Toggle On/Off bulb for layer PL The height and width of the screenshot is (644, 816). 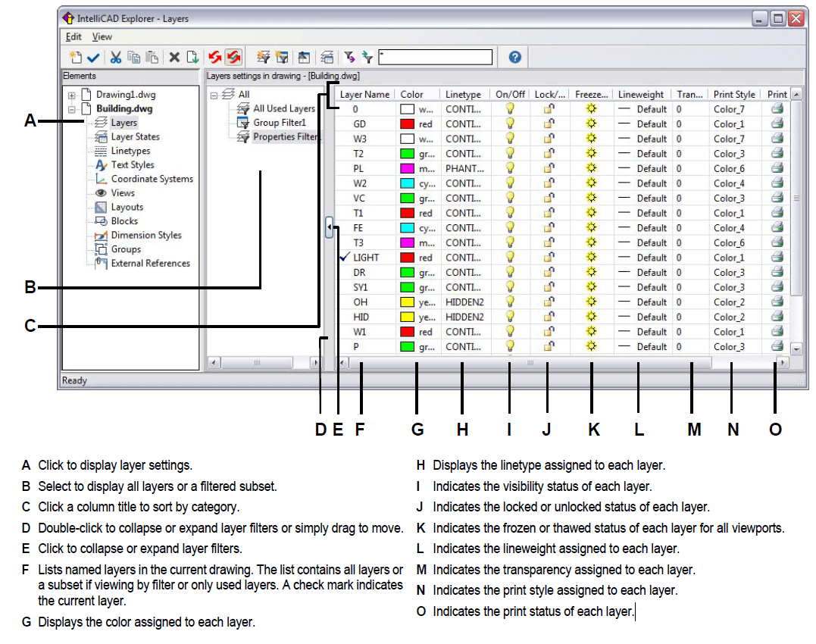tap(510, 168)
